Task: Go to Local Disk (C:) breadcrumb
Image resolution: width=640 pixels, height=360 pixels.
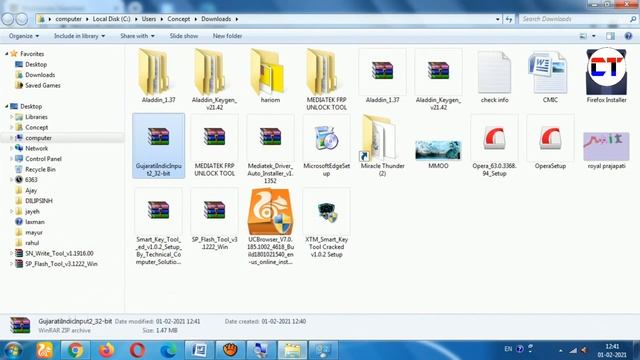Action: [x=111, y=19]
